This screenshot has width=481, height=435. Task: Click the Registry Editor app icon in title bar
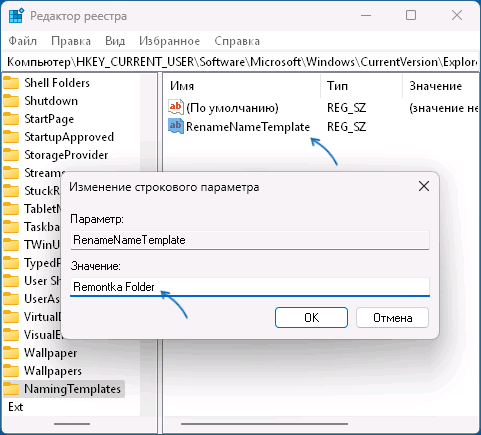pyautogui.click(x=16, y=16)
